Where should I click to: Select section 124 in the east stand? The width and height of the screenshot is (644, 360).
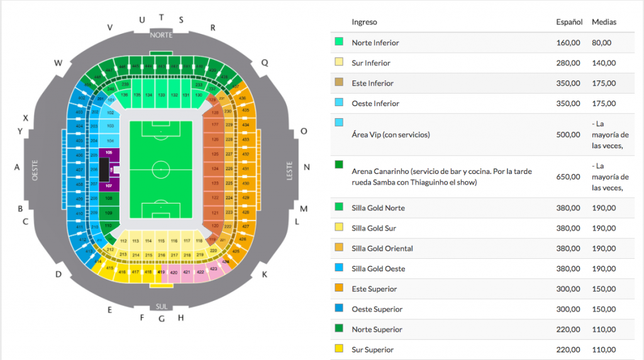point(214,169)
